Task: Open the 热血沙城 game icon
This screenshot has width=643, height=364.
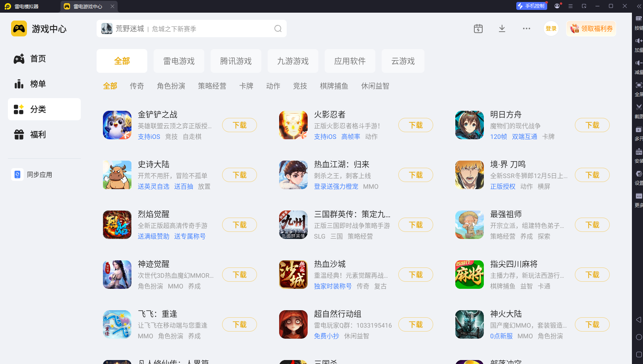Action: click(293, 275)
